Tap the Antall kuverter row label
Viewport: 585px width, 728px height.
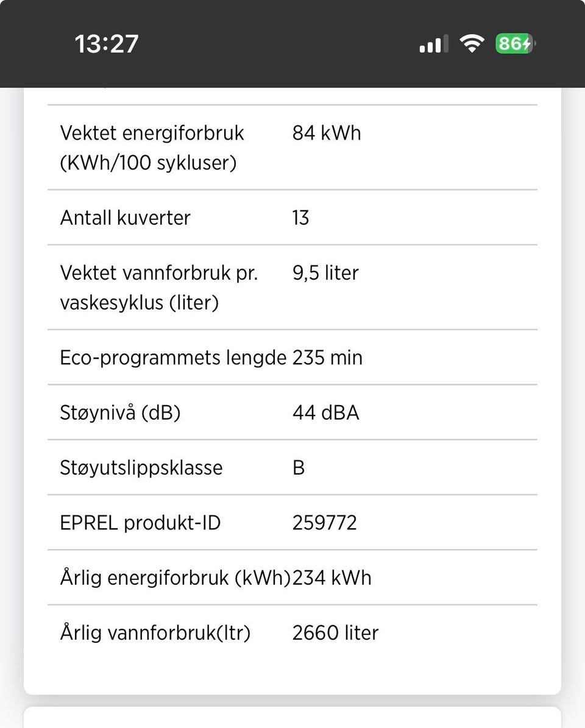click(125, 217)
